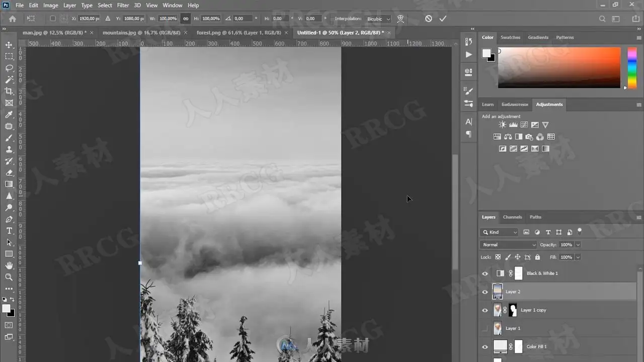Open the Paragraph panel icon
Screen dimensions: 644x362
[469, 134]
